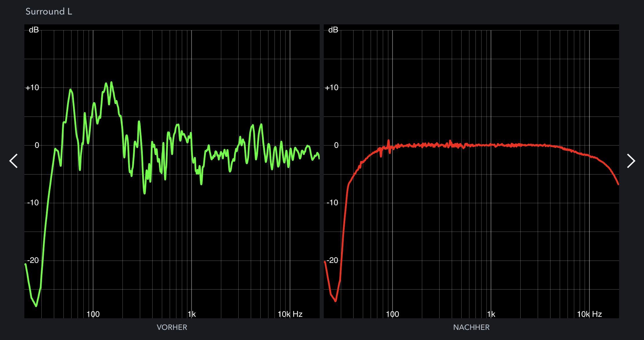Click the 0 axis label on VORHER graph
This screenshot has width=644, height=340.
point(37,145)
